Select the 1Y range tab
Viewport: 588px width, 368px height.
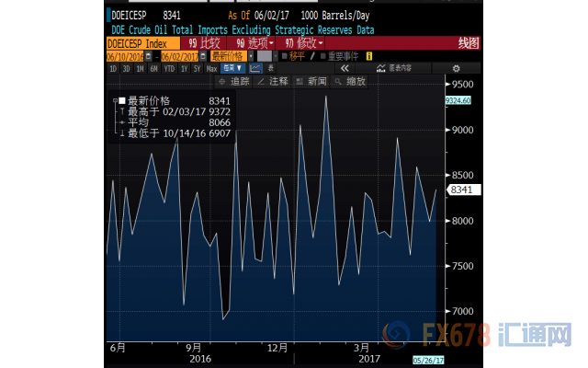tap(184, 69)
